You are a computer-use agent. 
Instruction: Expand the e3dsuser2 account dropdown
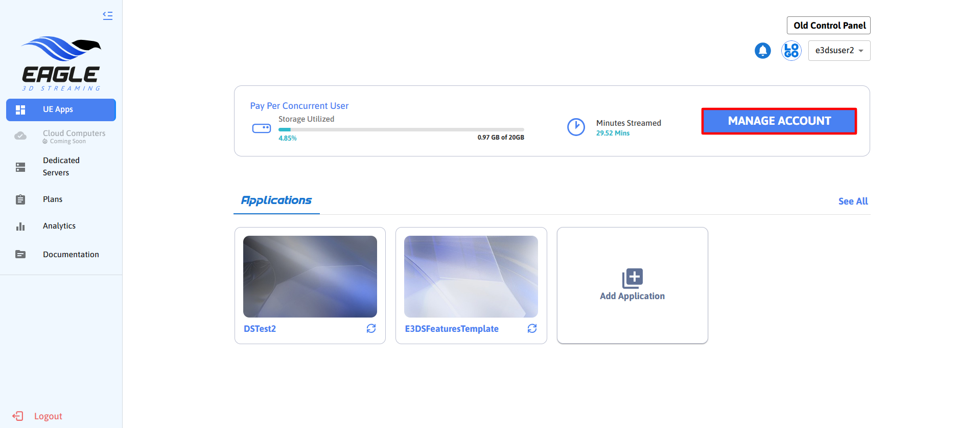point(839,51)
